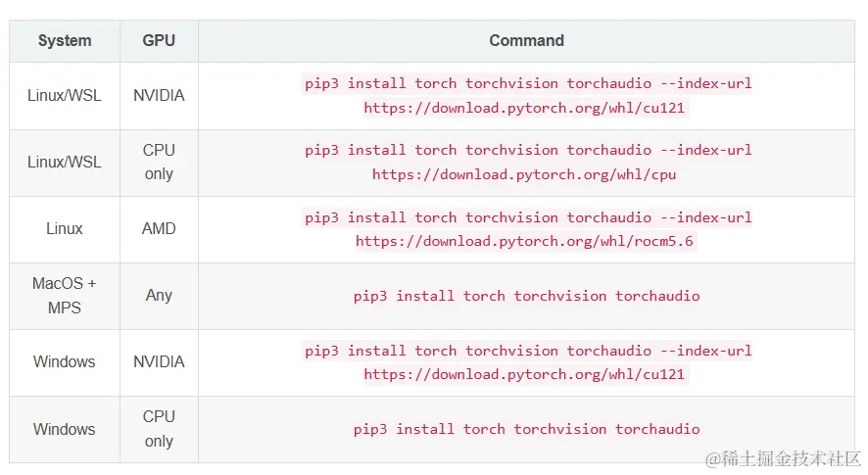
Task: Click the whl/rocm5.6 download URL text
Action: pyautogui.click(x=524, y=241)
